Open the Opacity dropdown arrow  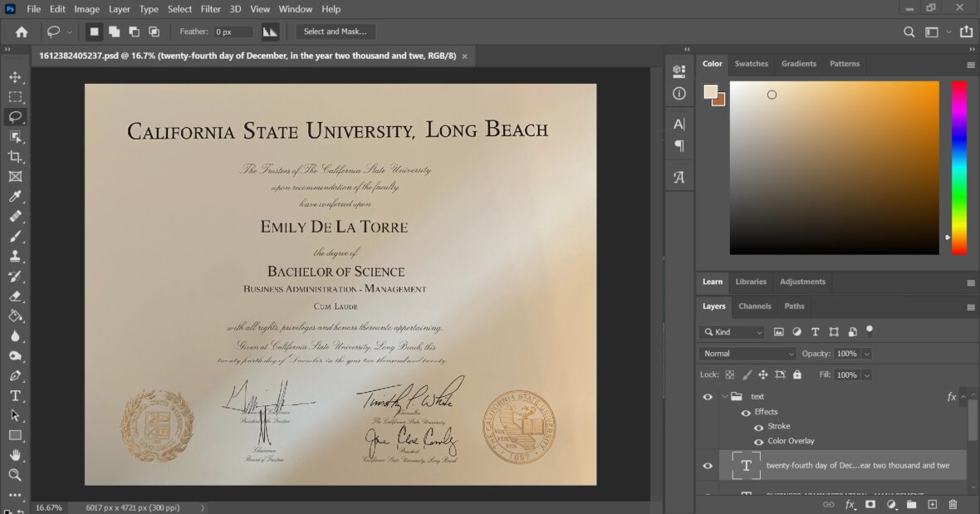[x=867, y=354]
